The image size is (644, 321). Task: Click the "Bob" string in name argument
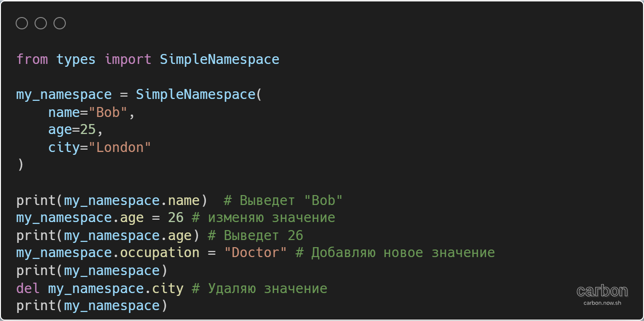[x=112, y=113]
